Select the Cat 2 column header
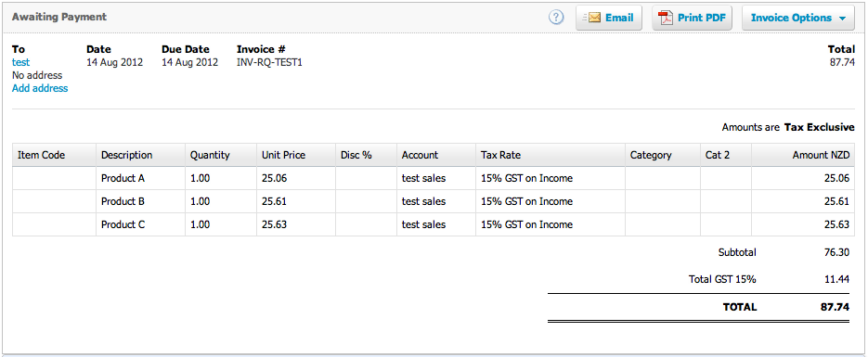868x357 pixels. coord(726,155)
